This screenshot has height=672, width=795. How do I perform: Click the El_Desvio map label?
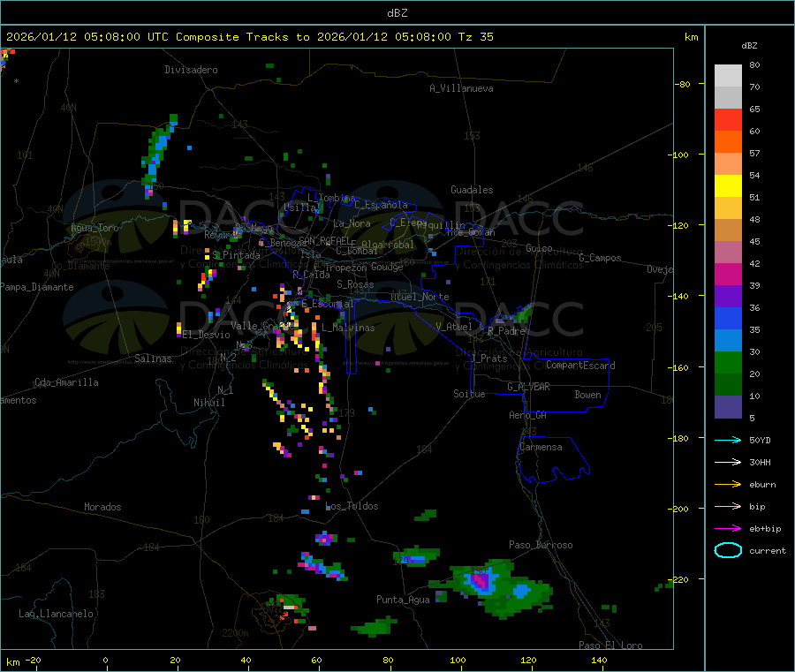207,335
